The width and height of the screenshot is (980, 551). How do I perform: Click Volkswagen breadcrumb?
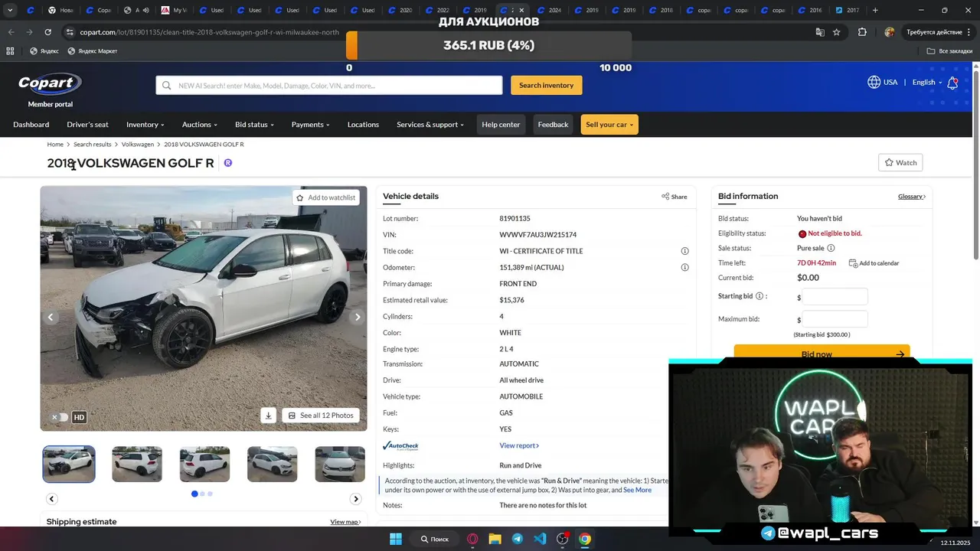(x=138, y=145)
